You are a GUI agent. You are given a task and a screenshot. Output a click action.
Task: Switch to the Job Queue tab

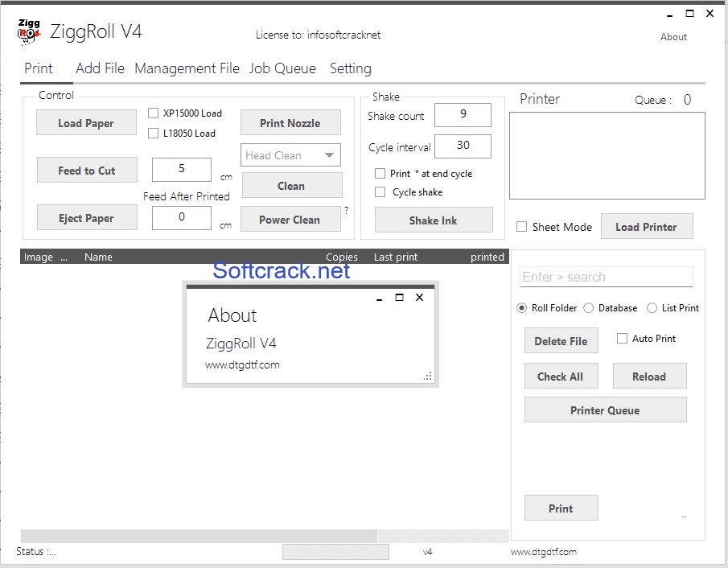point(282,68)
